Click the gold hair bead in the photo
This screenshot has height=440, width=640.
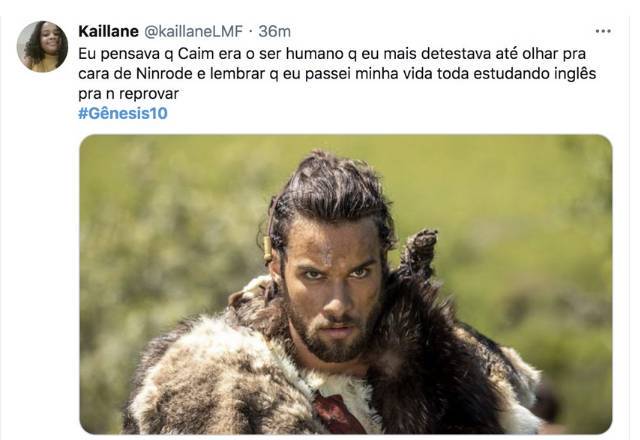point(268,248)
